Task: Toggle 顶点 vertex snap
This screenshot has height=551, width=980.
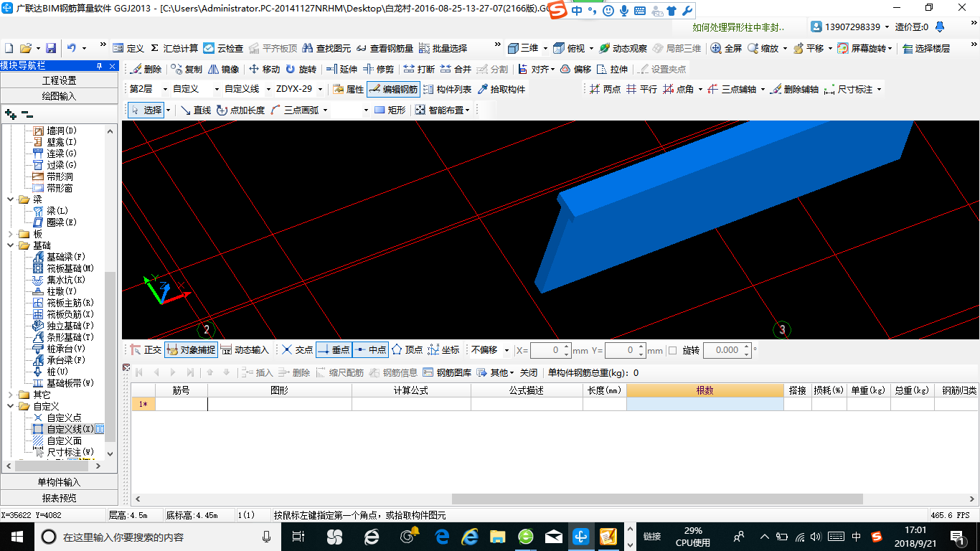Action: (407, 350)
